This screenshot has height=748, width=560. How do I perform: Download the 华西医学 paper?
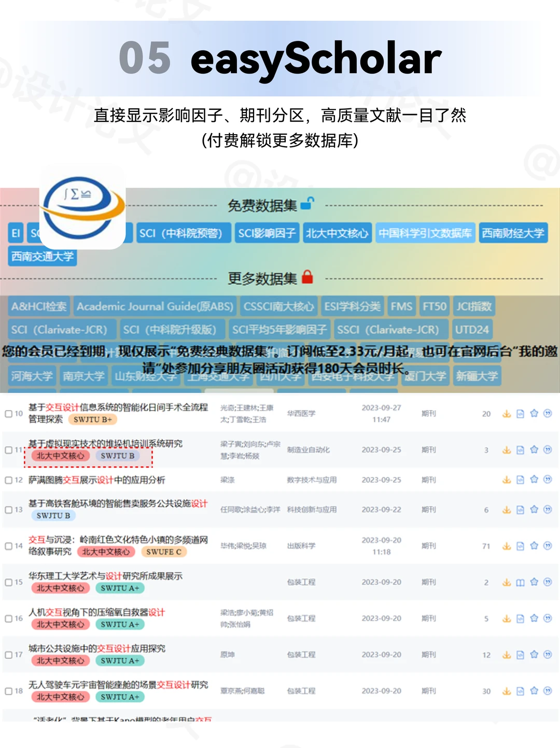coord(506,414)
